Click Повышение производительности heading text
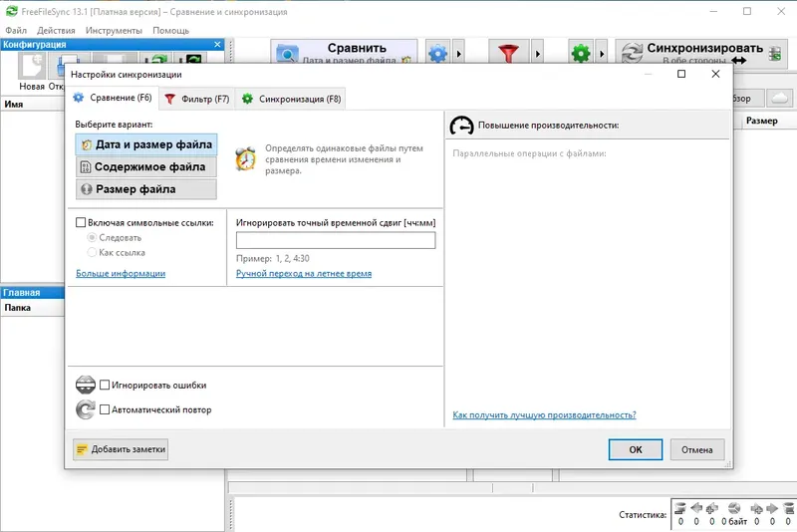Viewport: 797px width, 532px height. pos(549,125)
